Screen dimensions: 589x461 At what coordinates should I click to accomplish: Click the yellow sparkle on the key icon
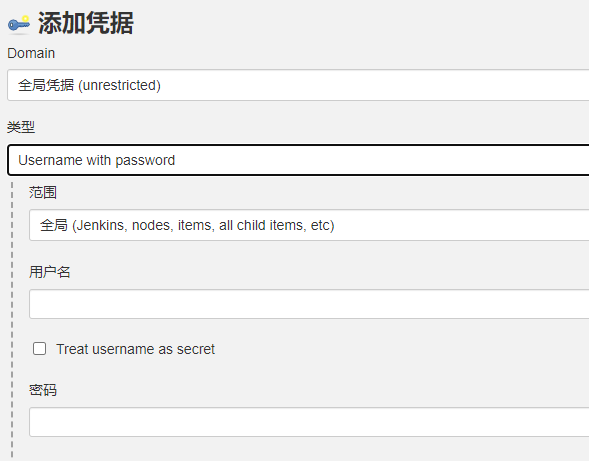25,19
